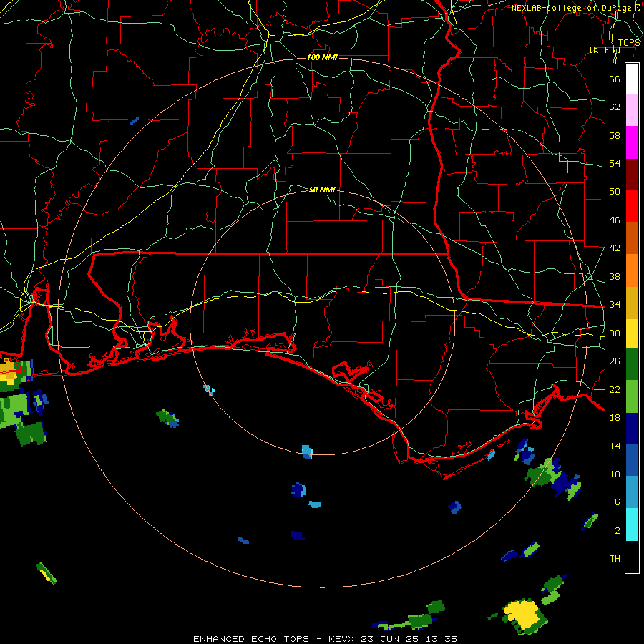
Task: Click the "42" scale value
Action: click(615, 248)
